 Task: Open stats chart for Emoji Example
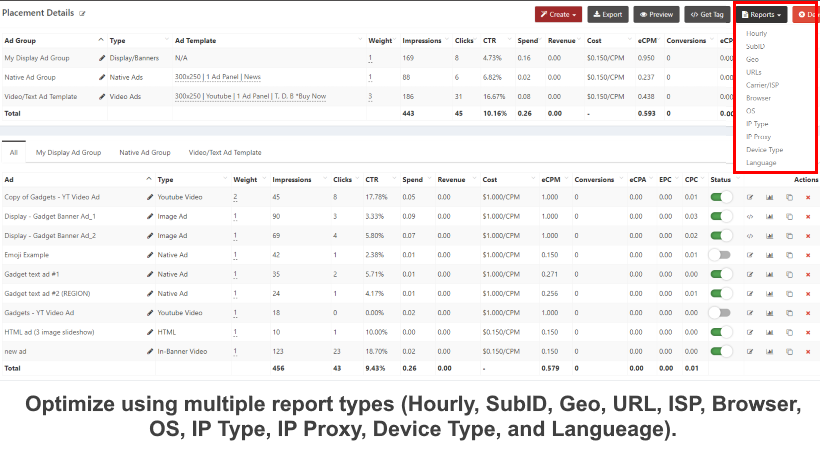769,255
